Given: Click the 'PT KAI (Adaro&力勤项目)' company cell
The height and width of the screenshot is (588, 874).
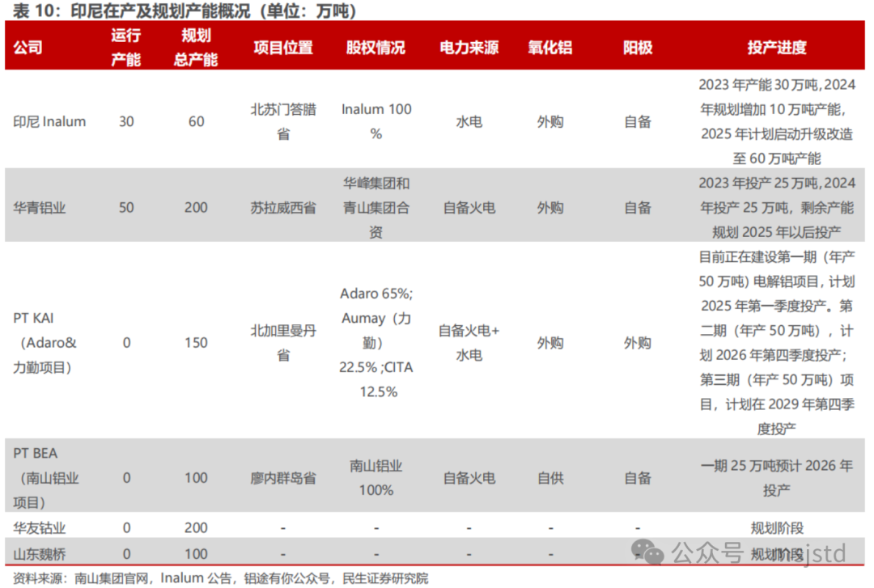Looking at the screenshot, I should point(45,343).
